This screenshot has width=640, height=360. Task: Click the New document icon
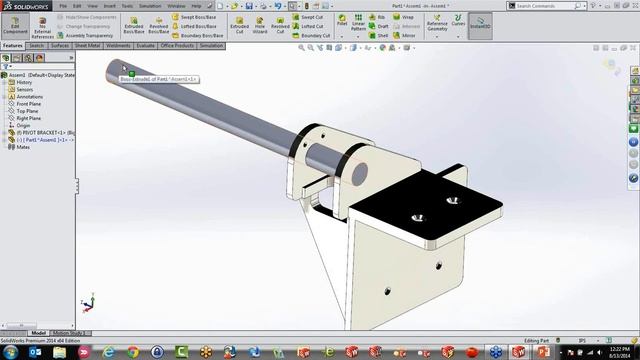click(x=220, y=6)
